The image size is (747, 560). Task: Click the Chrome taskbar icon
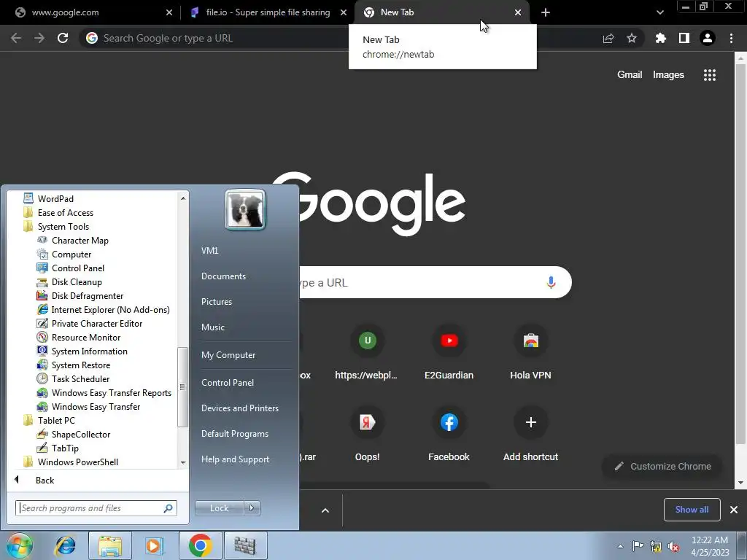(200, 545)
